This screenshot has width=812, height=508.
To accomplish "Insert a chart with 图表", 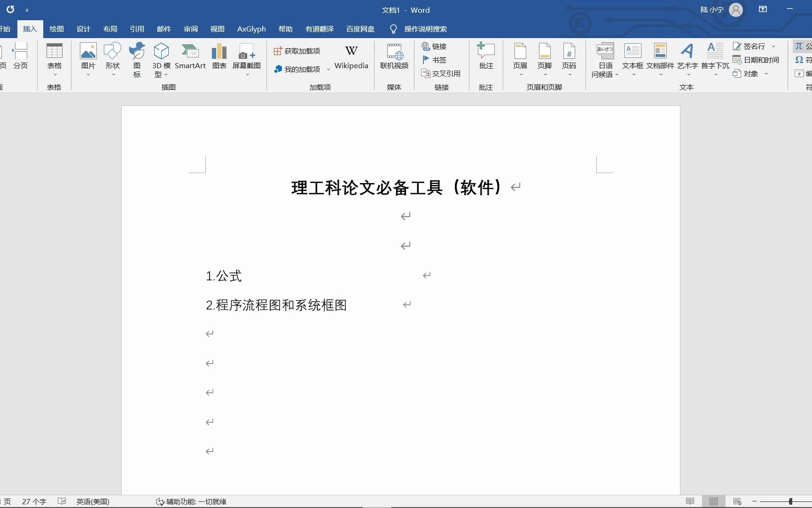I will (x=219, y=56).
